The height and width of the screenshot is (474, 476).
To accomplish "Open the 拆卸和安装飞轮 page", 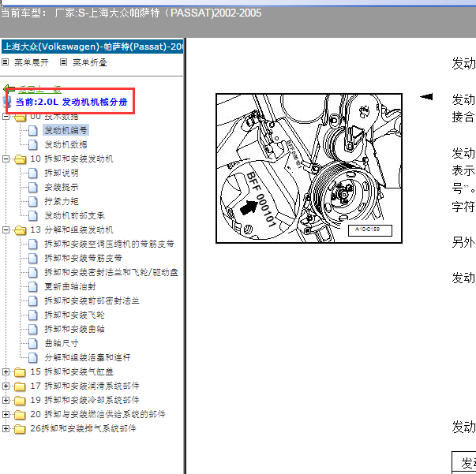I will pos(74,315).
